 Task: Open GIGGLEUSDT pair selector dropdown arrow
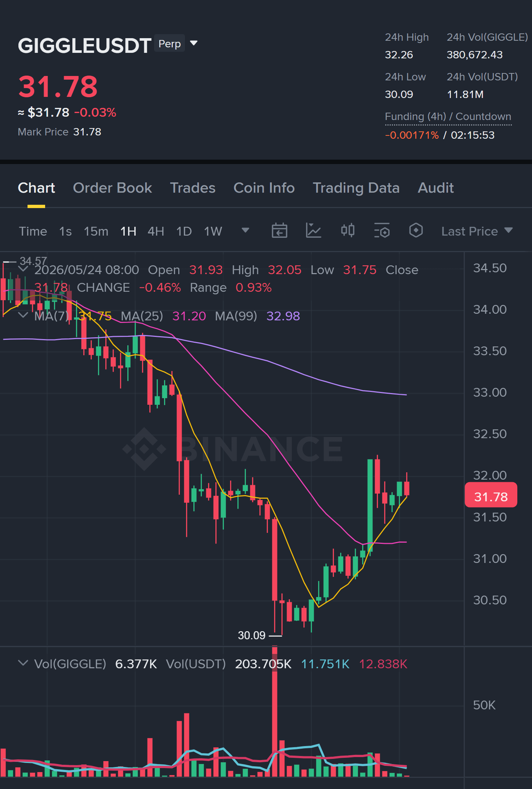194,43
